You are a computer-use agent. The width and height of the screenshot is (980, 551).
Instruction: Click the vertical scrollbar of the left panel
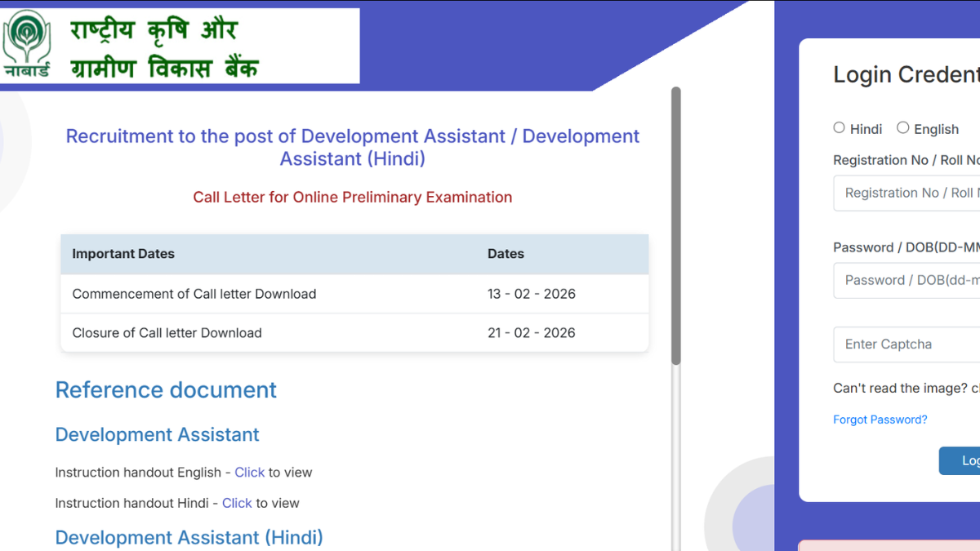(675, 229)
